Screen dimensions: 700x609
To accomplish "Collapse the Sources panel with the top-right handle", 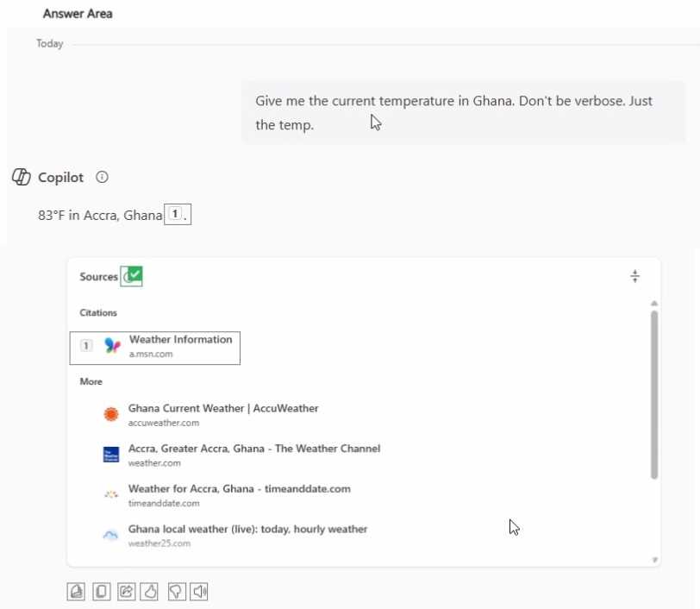I will (634, 275).
